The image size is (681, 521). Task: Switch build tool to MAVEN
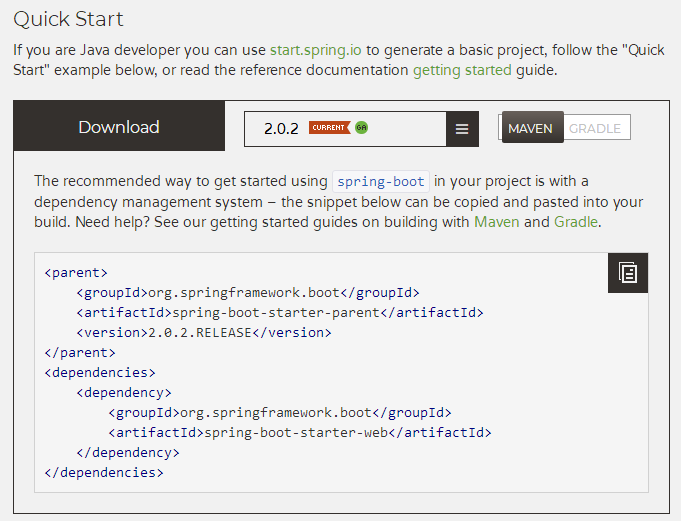[x=531, y=128]
